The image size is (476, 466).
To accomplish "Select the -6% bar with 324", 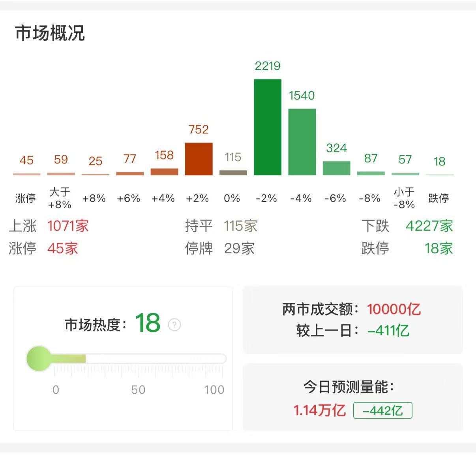I will (x=336, y=168).
